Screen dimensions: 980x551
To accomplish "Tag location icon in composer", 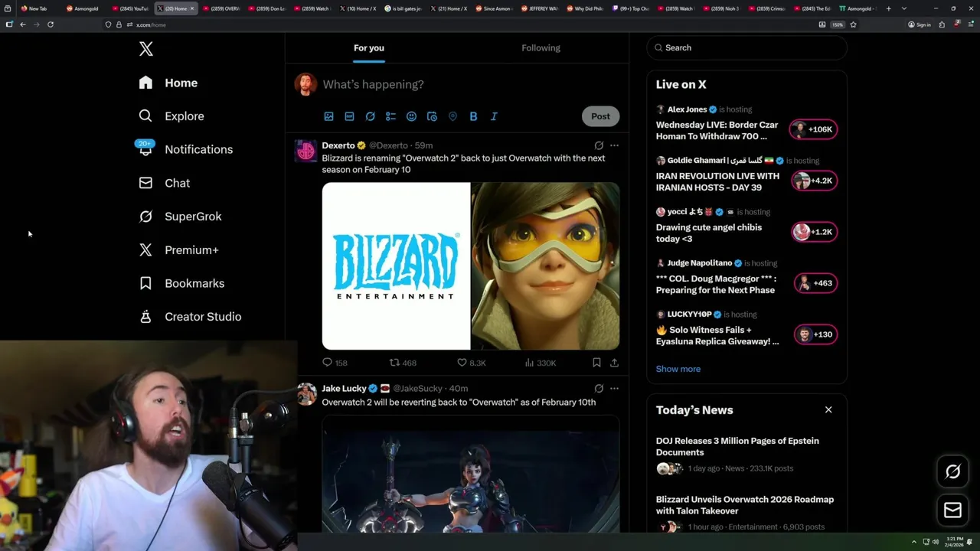I will [x=452, y=116].
